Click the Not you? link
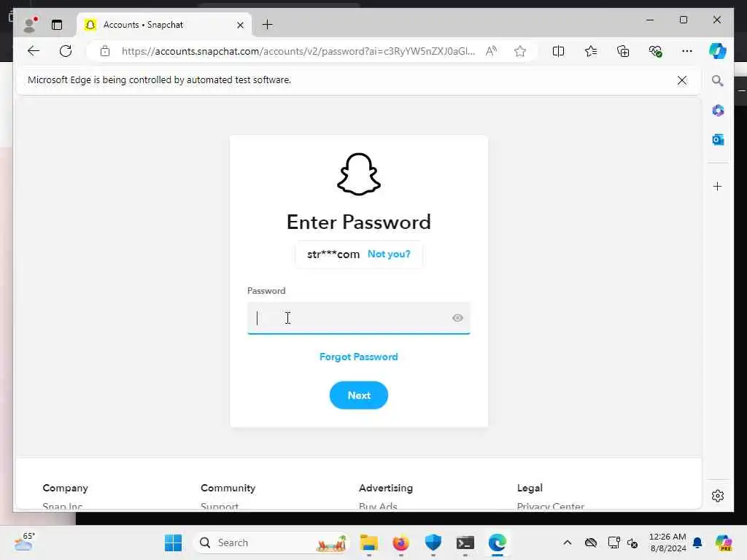Screen dimensions: 747x560 pos(389,254)
